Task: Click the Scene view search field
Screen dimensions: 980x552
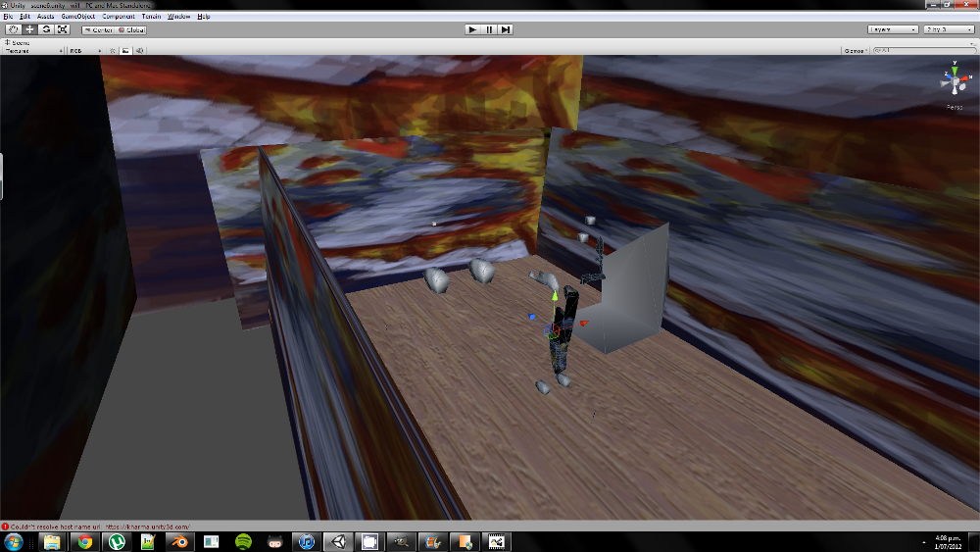Action: click(x=921, y=50)
